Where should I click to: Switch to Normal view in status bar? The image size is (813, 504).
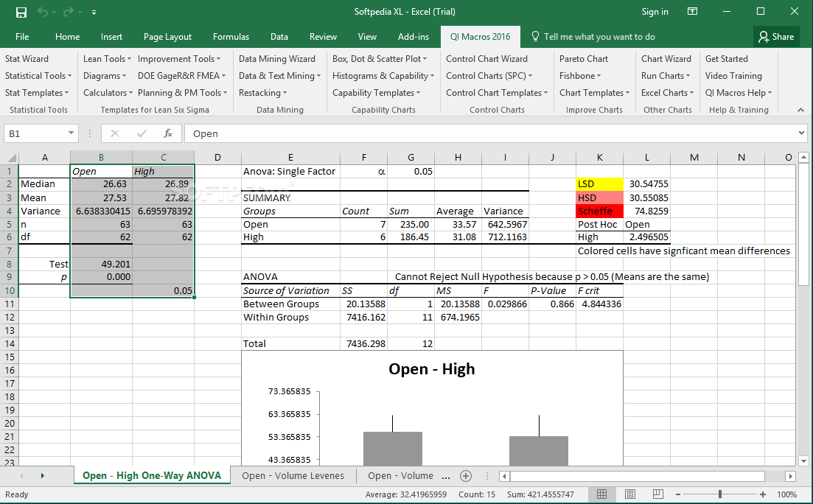click(x=601, y=494)
